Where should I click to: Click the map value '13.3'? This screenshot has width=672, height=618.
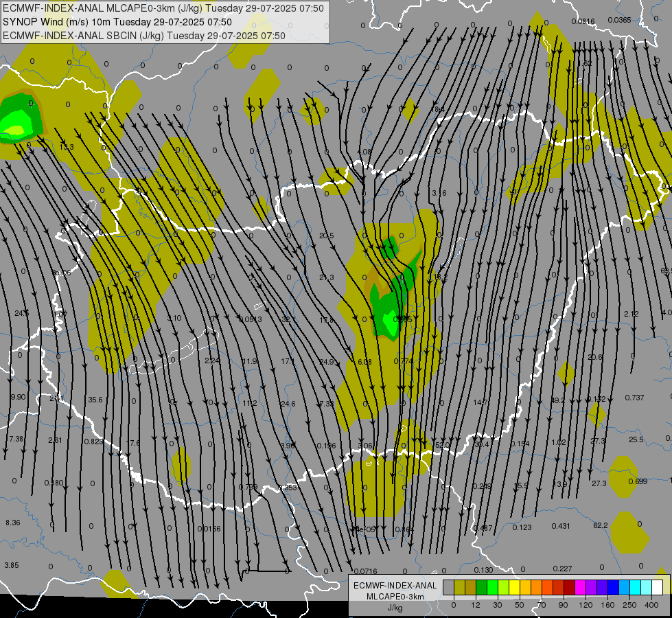point(67,147)
